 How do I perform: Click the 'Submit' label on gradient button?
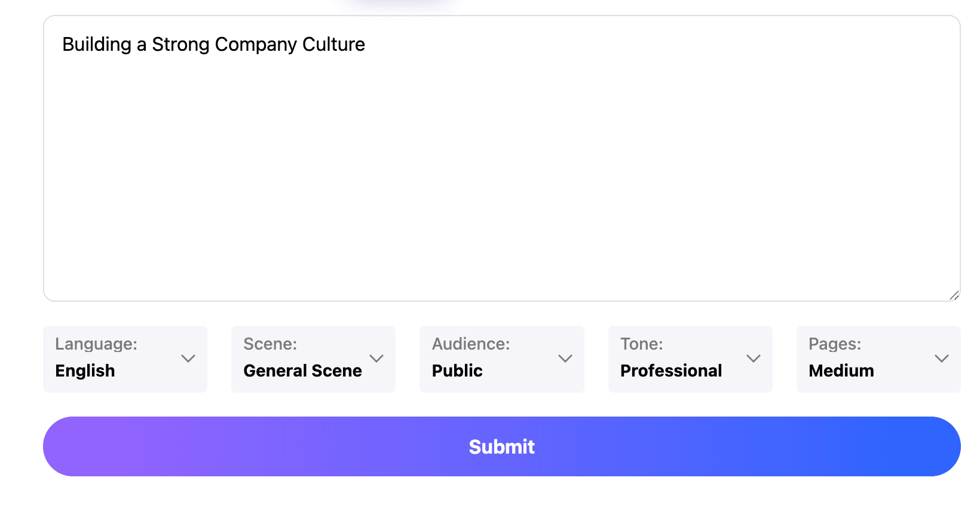(502, 446)
